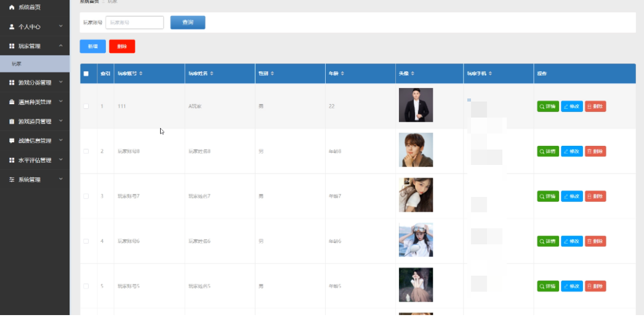Click the 游戏分类管理 grid icon
Screen dimensions: 644x320
click(12, 82)
